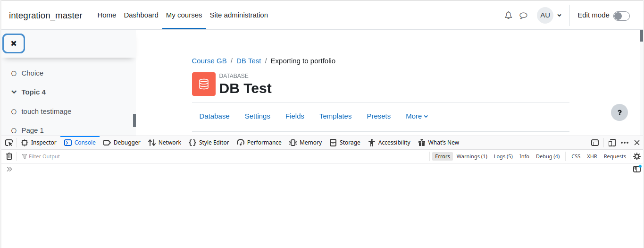This screenshot has width=644, height=248.
Task: Click the Choice completion circle
Action: coord(14,74)
